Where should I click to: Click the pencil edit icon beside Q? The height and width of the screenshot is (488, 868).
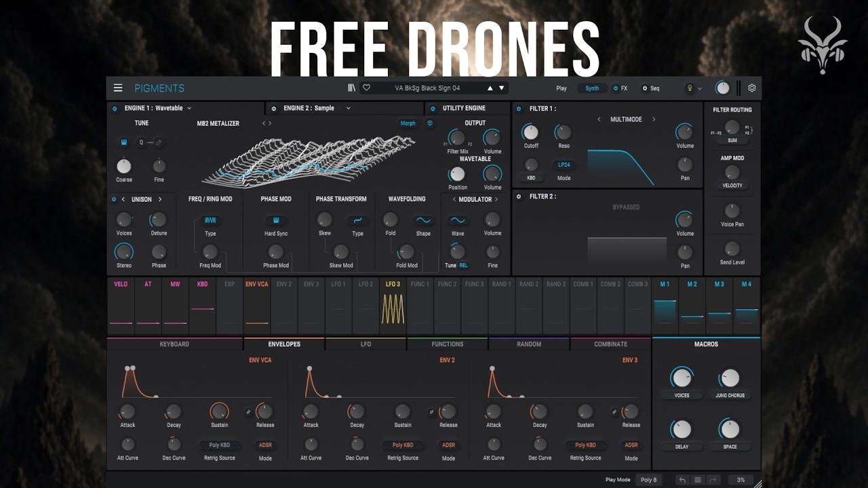coord(159,142)
